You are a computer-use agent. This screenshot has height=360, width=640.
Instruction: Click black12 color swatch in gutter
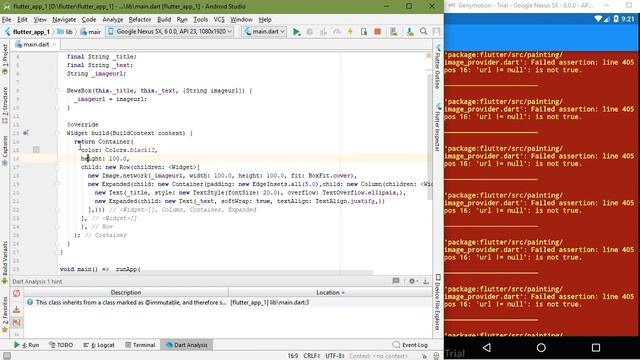(36, 150)
